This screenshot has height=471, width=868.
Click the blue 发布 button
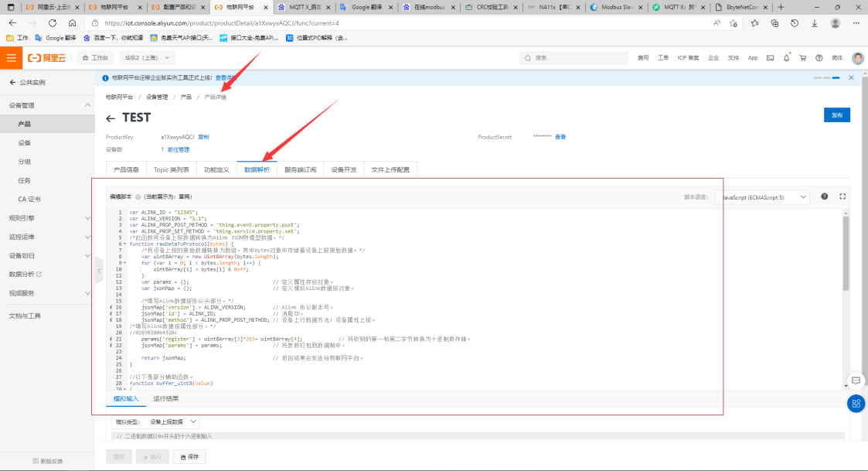coord(836,114)
